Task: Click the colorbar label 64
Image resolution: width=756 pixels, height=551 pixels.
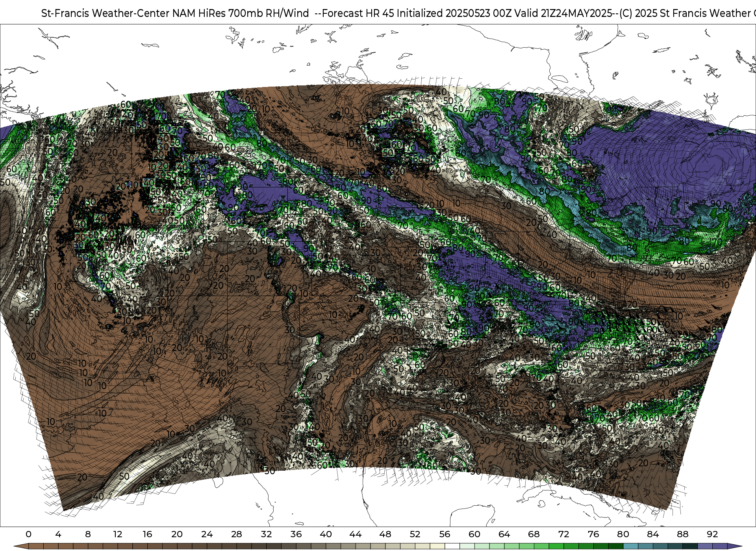Action: [504, 534]
